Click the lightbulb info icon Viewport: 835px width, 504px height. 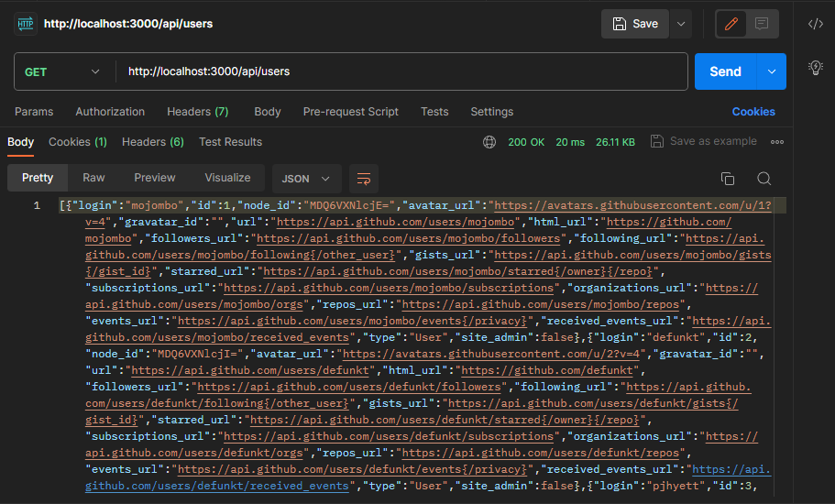click(x=816, y=68)
